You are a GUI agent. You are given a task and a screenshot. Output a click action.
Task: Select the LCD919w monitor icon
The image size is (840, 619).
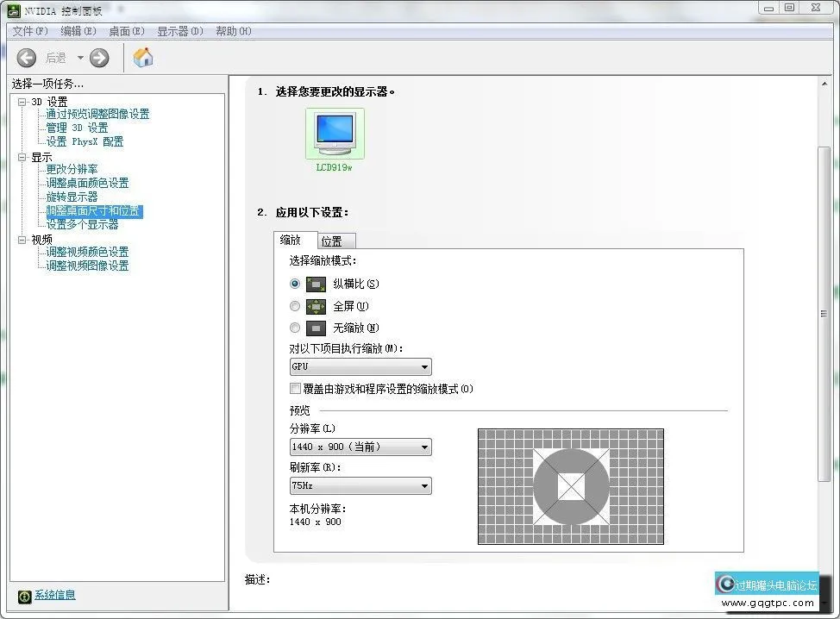click(335, 131)
